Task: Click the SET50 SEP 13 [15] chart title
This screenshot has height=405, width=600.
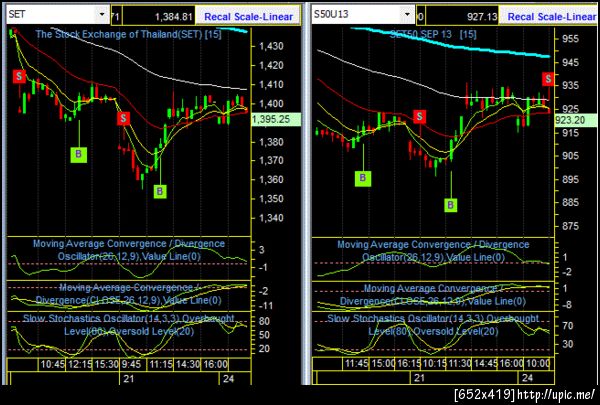Action: click(433, 34)
